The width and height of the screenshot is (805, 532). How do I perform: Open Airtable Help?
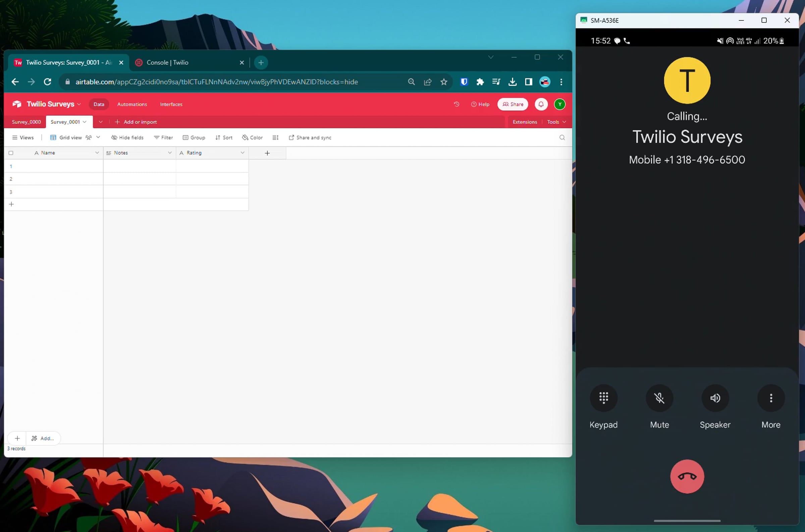tap(480, 104)
